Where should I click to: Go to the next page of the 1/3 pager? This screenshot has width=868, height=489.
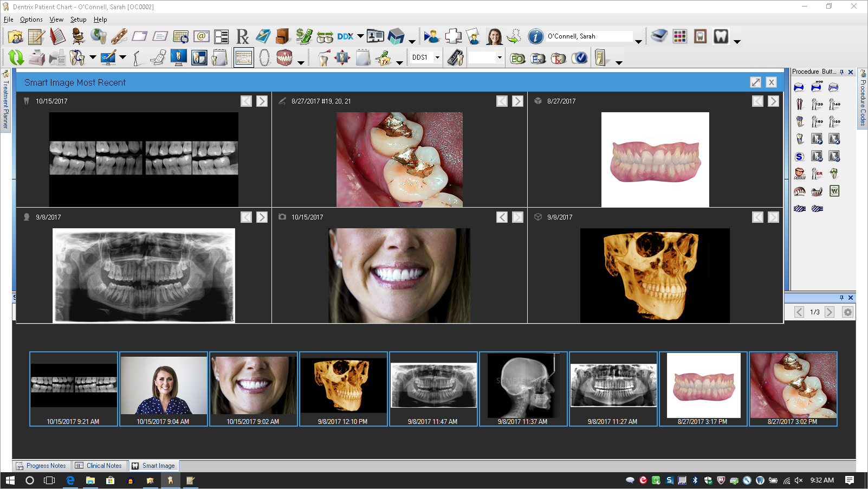pos(830,312)
